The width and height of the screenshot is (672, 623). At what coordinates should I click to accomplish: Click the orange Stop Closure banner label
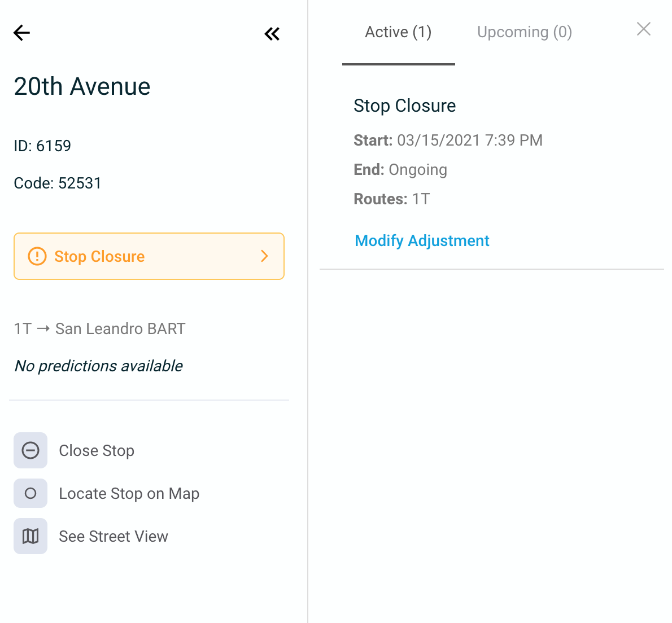click(x=99, y=257)
